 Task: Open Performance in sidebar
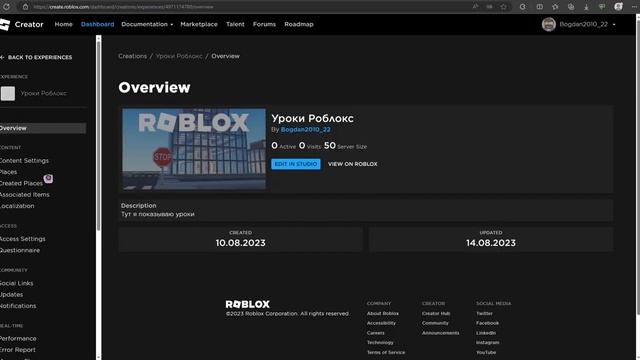click(18, 339)
